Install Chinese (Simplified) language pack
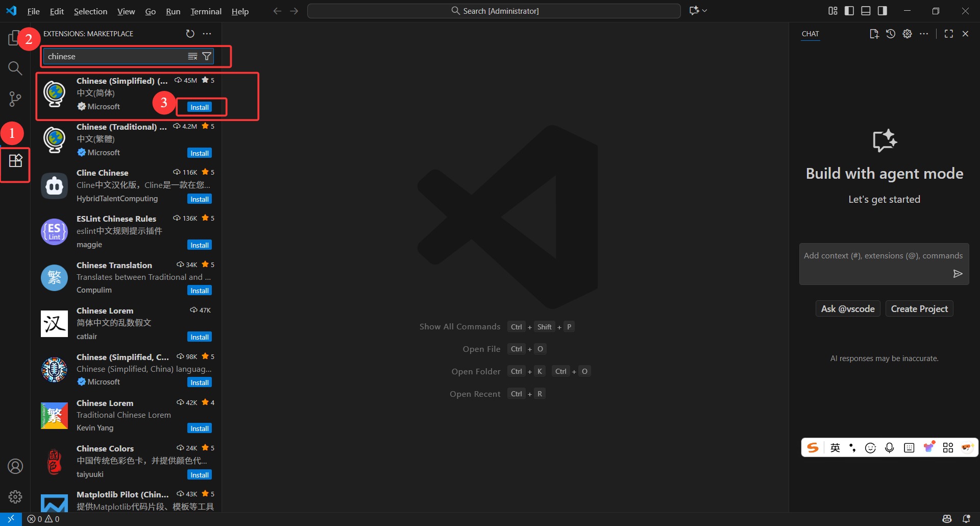Viewport: 980px width, 526px height. [200, 107]
